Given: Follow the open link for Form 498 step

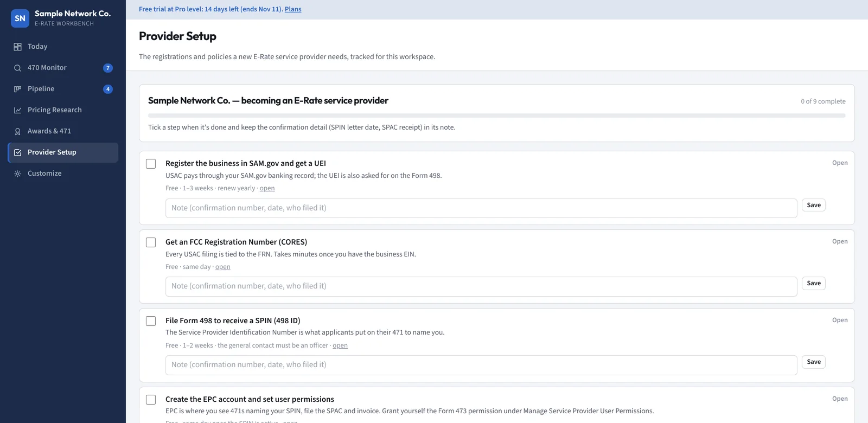Looking at the screenshot, I should click(x=340, y=345).
